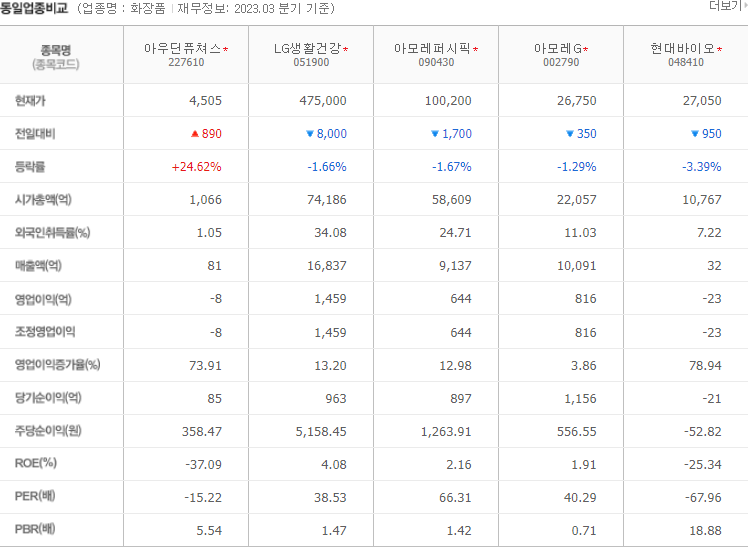Click PBR value 5.54
The image size is (752, 555).
pos(209,531)
